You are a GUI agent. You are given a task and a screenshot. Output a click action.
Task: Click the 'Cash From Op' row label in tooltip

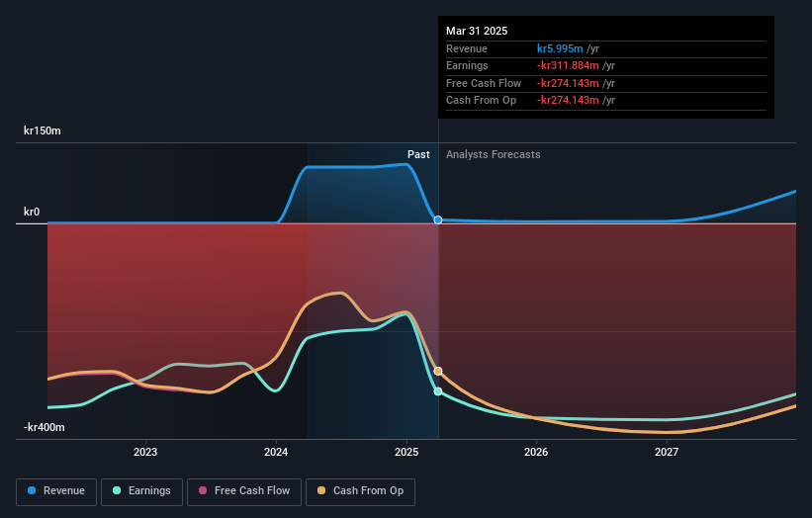[x=481, y=101]
